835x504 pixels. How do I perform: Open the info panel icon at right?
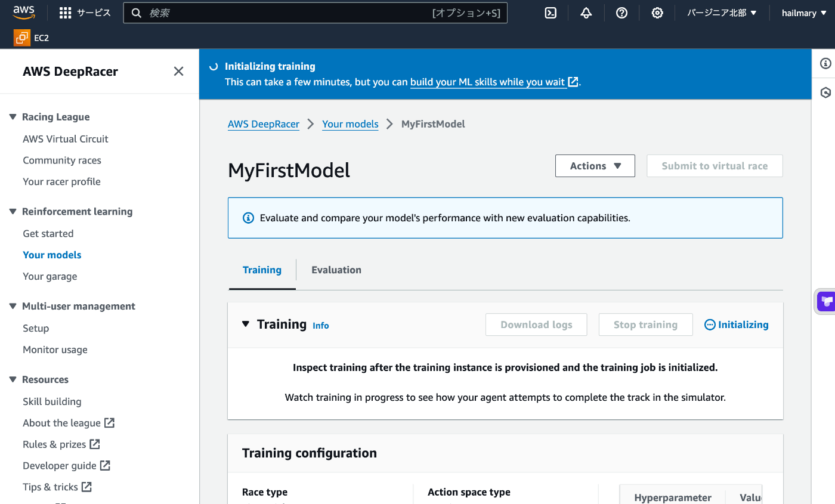(x=825, y=63)
